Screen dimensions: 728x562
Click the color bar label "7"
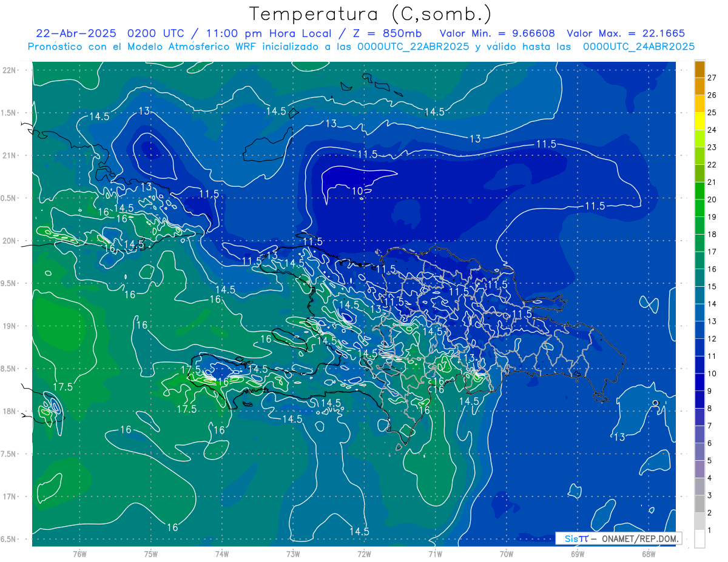(x=709, y=426)
